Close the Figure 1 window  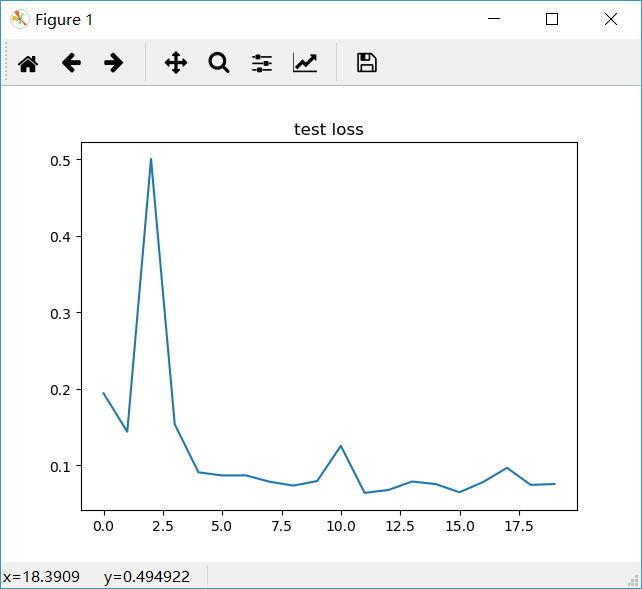pyautogui.click(x=611, y=19)
